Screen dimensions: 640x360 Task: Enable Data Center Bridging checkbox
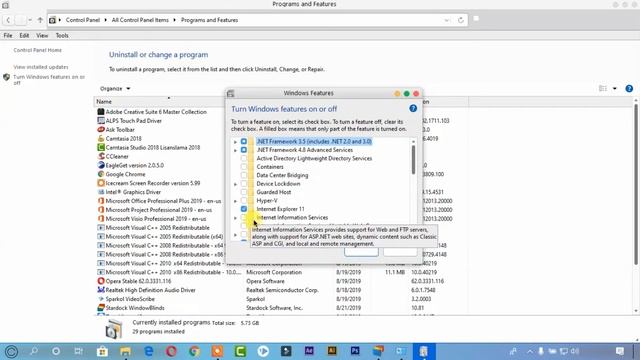244,175
